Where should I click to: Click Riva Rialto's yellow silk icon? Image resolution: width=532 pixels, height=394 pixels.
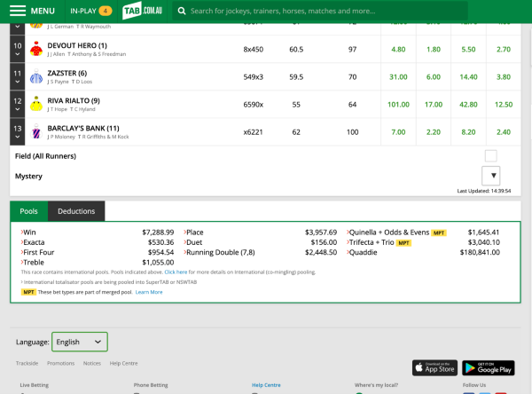[36, 105]
